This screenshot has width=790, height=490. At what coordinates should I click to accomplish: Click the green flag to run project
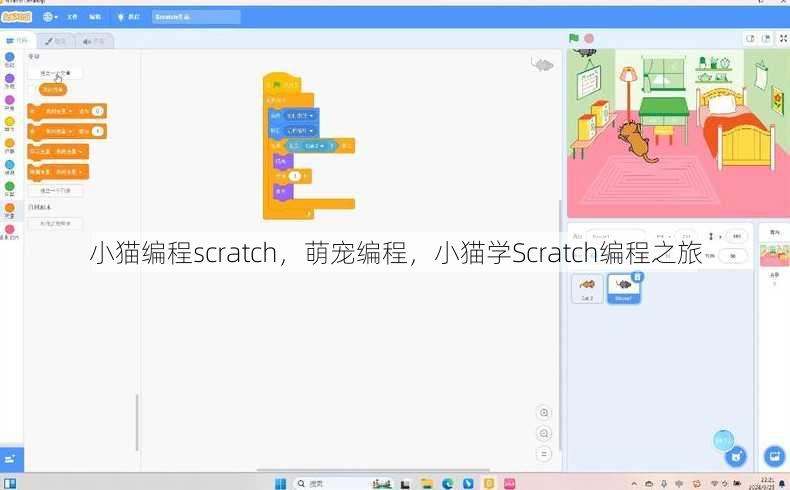(574, 38)
